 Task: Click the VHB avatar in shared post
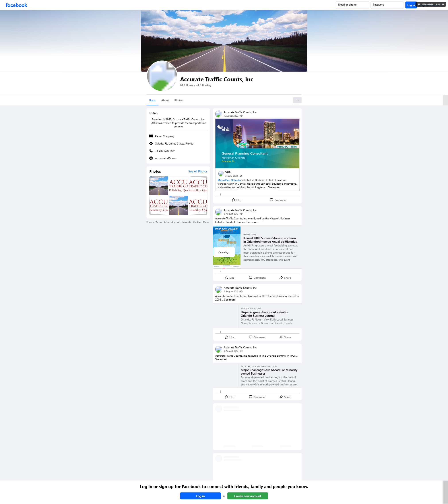[x=221, y=174]
